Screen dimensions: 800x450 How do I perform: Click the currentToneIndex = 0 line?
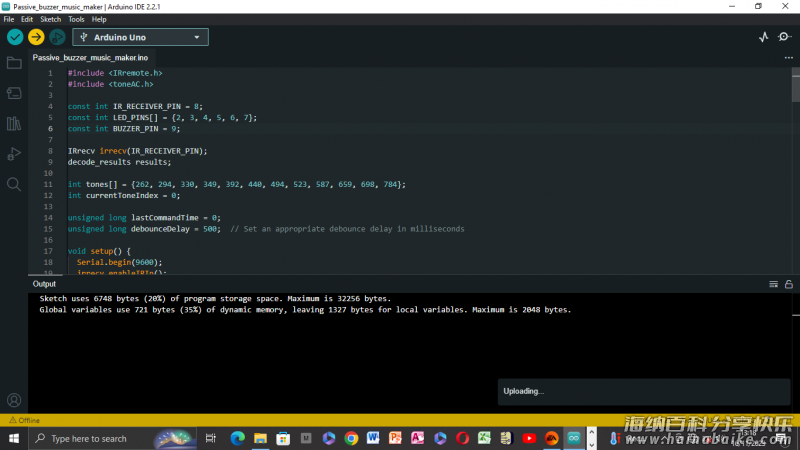(x=124, y=195)
